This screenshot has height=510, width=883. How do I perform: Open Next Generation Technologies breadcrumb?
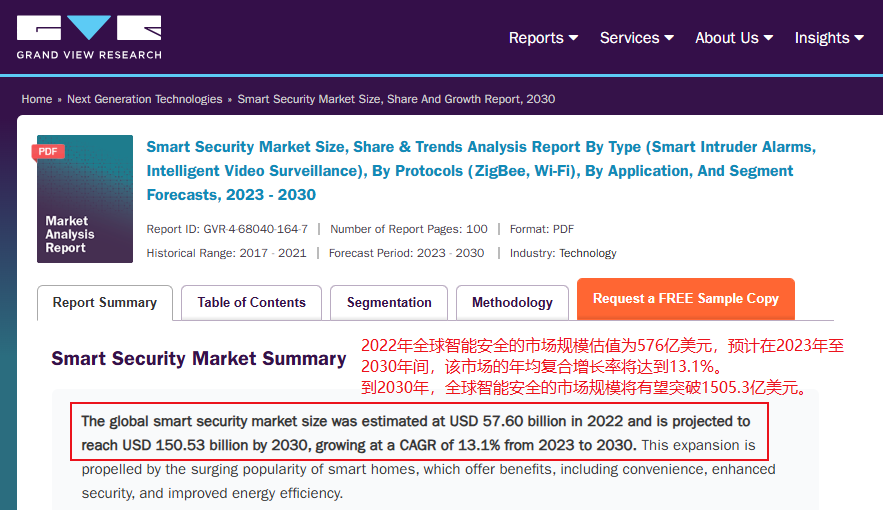point(145,99)
